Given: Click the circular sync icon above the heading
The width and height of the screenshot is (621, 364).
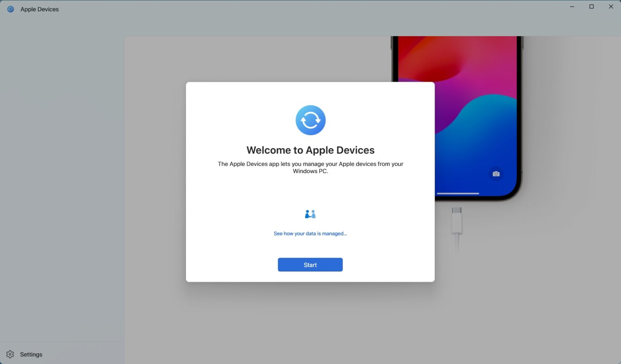Looking at the screenshot, I should [310, 120].
